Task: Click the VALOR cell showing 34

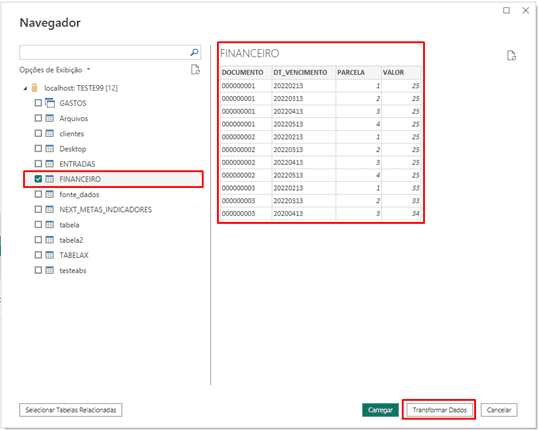Action: 401,213
